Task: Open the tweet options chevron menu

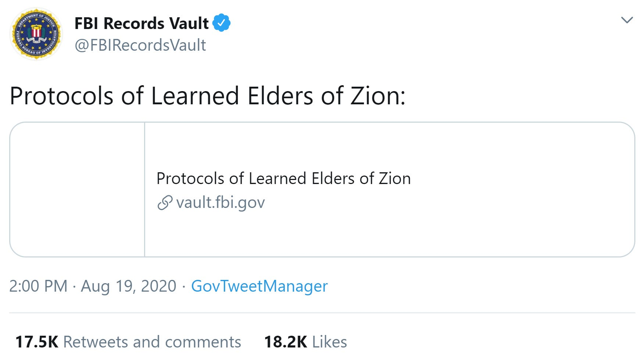Action: click(627, 20)
